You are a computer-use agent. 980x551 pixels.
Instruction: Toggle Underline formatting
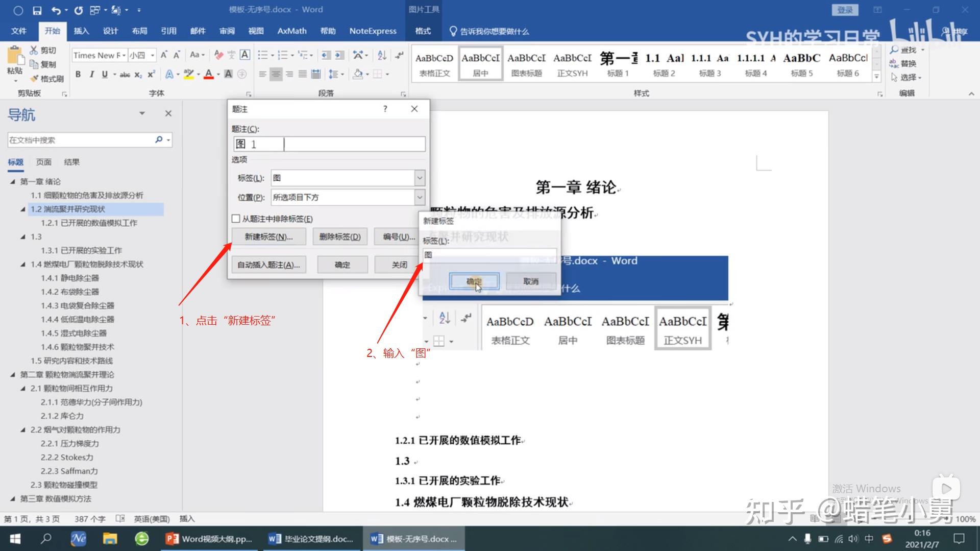[105, 74]
